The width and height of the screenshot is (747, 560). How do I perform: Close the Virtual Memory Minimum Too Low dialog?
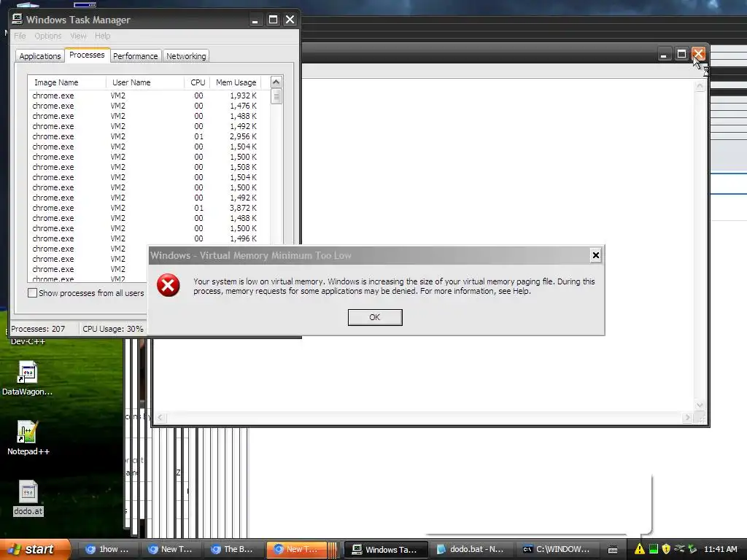pos(595,256)
